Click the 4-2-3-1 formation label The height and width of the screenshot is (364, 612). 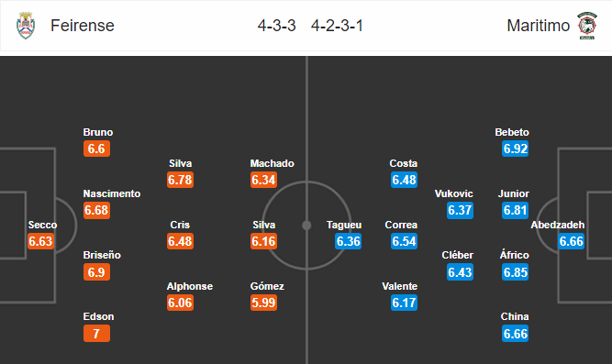click(337, 26)
